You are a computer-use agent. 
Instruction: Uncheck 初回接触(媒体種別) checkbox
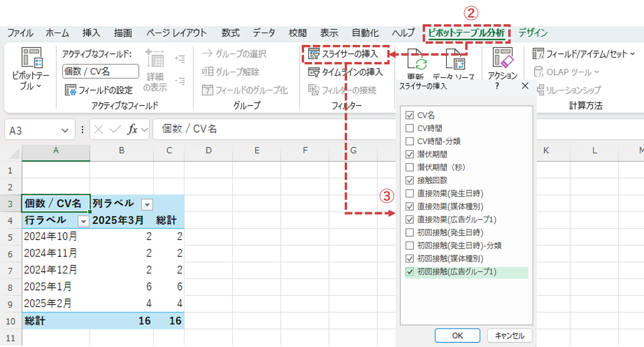coord(410,259)
